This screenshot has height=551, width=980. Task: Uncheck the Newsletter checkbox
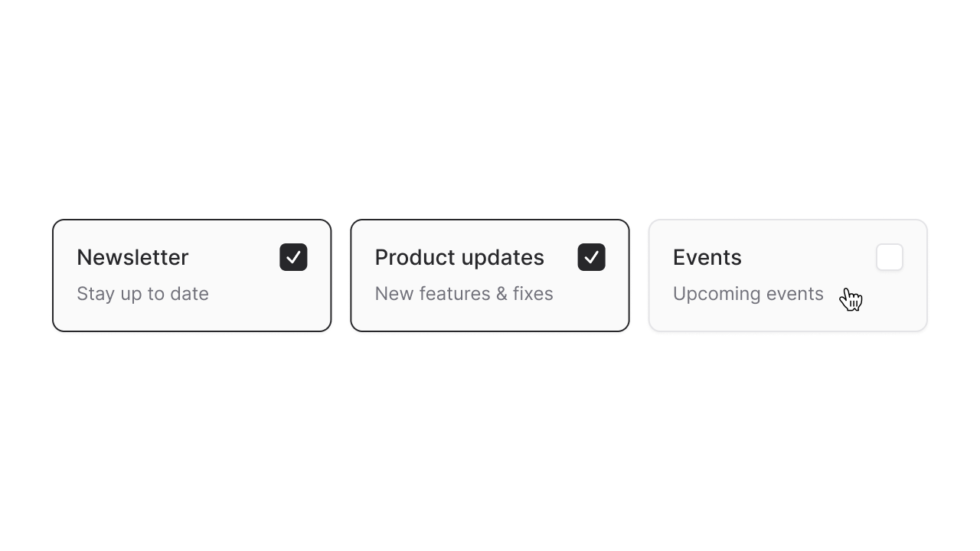(x=293, y=257)
